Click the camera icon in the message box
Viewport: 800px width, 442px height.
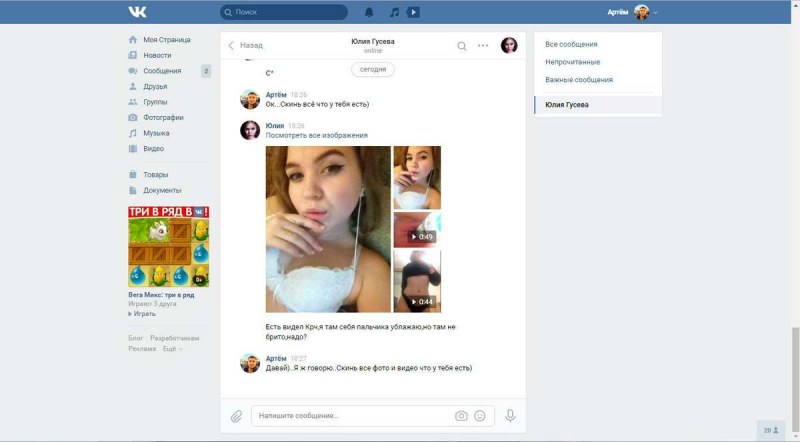point(461,415)
